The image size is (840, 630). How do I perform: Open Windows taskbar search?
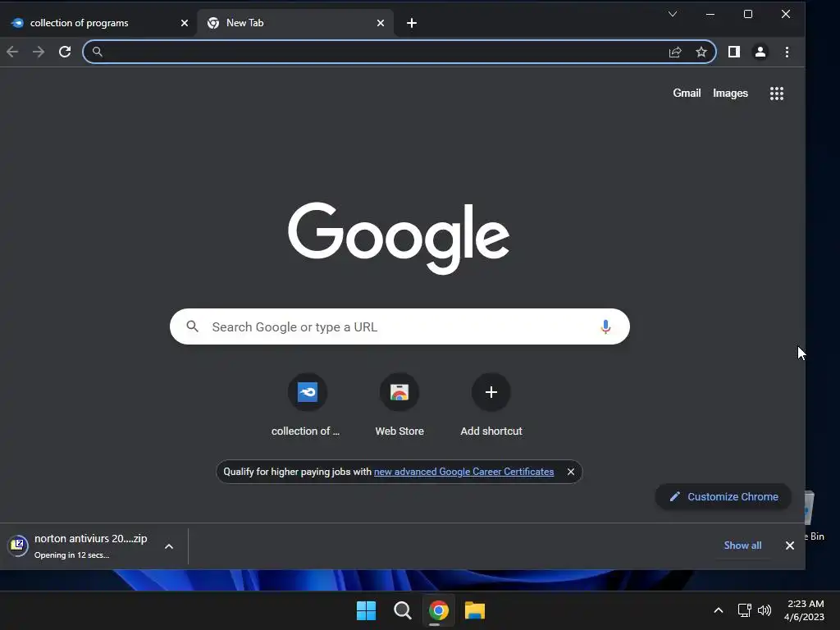pos(402,610)
